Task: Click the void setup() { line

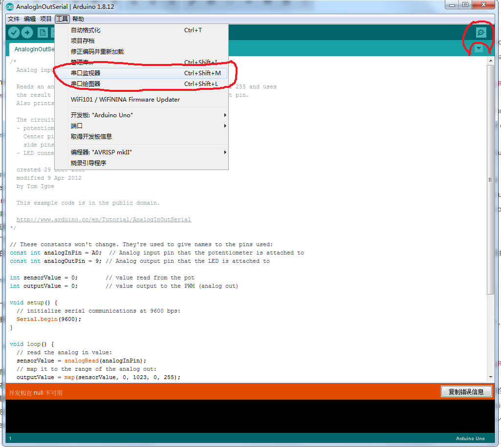Action: click(34, 302)
